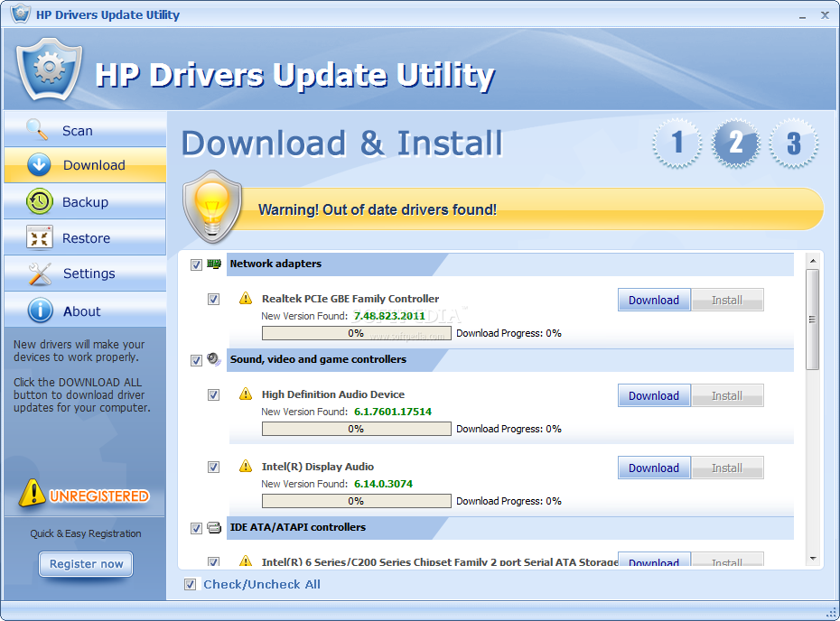
Task: Uncheck the Intel(R) Display Audio checkbox
Action: pyautogui.click(x=213, y=468)
